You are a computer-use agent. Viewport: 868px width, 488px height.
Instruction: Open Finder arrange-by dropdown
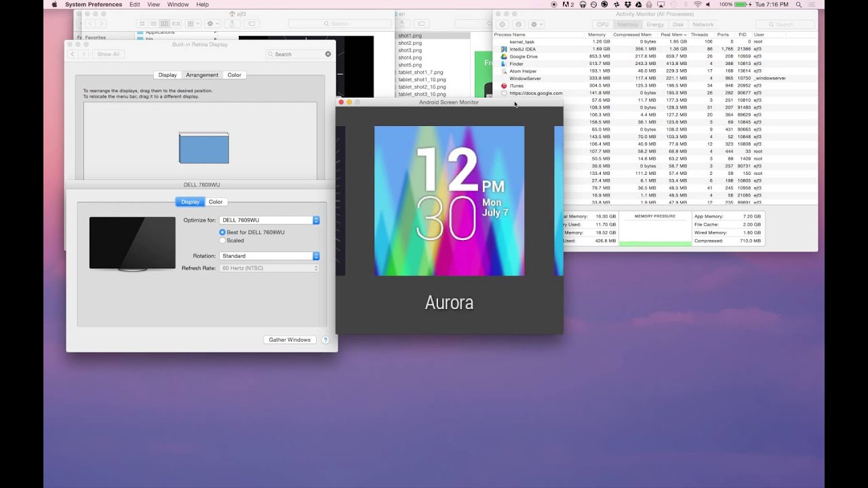(193, 24)
